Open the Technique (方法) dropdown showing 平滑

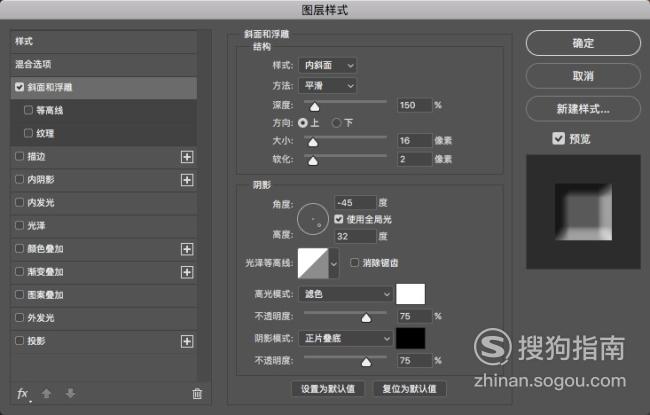pyautogui.click(x=327, y=86)
